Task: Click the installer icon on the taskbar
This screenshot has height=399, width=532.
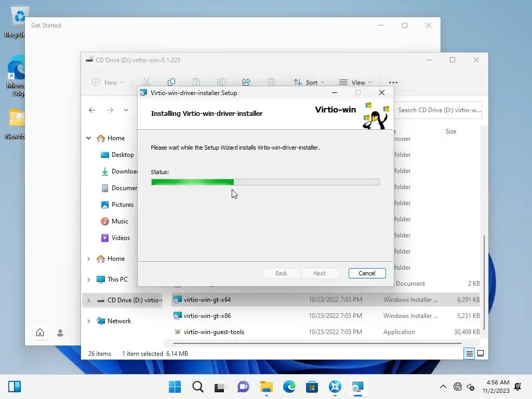Action: coord(357,387)
